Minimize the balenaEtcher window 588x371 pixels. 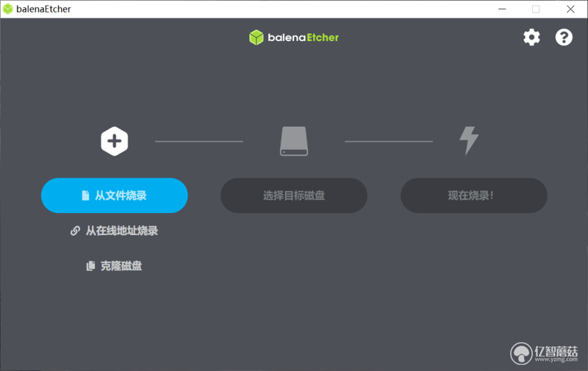point(502,9)
